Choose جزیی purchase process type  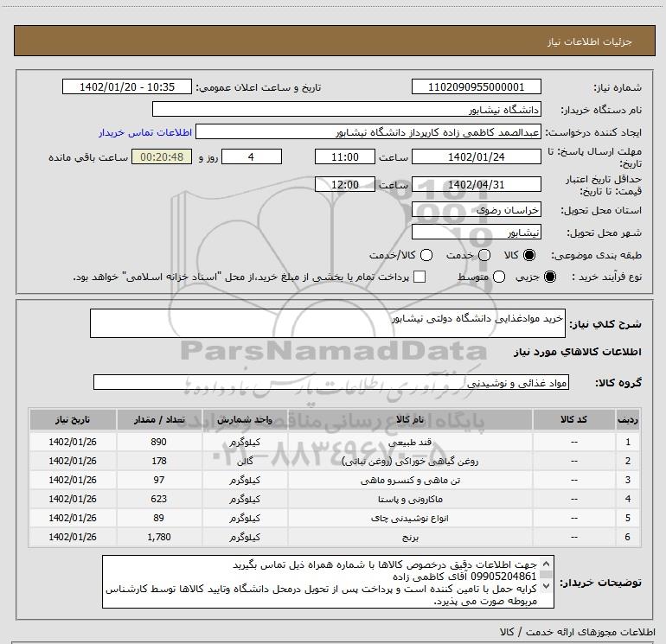point(549,277)
